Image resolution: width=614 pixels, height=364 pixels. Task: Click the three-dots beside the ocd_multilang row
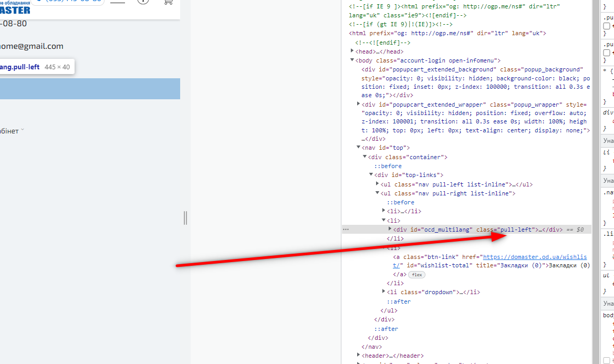click(x=346, y=230)
